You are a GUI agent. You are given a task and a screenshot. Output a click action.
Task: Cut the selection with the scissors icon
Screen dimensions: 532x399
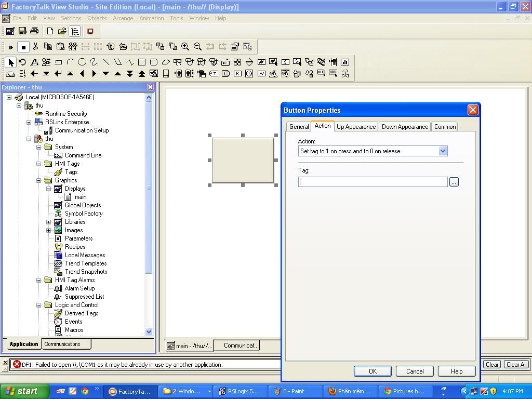click(x=36, y=46)
